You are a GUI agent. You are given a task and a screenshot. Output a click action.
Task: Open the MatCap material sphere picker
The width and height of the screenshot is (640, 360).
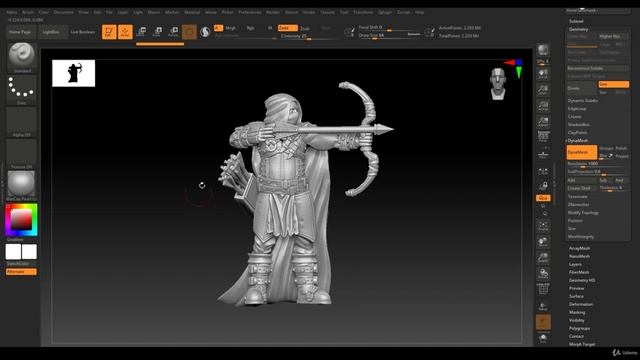pos(22,186)
